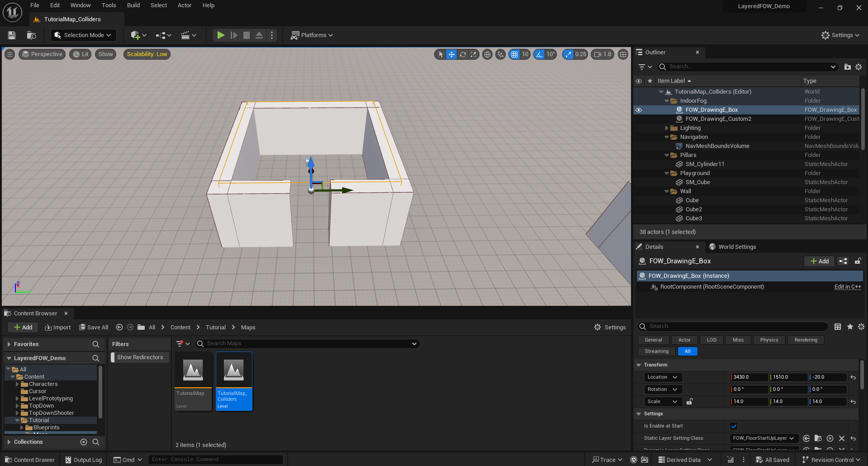
Task: Open the Build menu
Action: 133,5
